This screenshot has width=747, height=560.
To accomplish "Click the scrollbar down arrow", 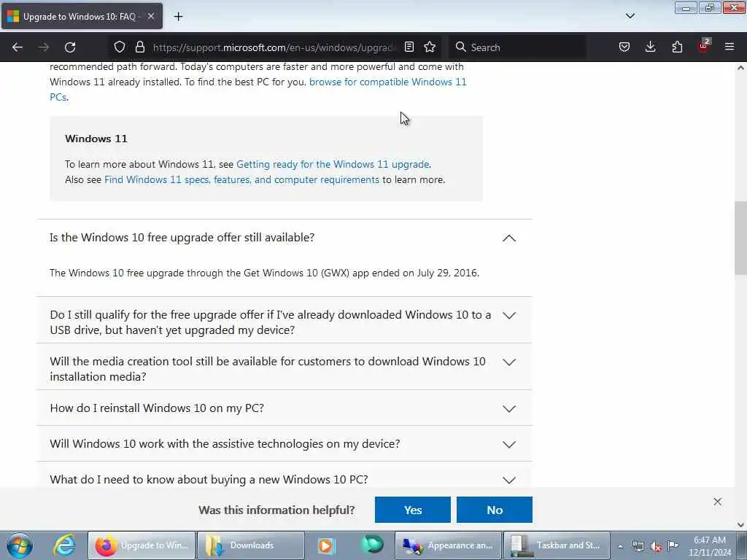I will (740, 525).
